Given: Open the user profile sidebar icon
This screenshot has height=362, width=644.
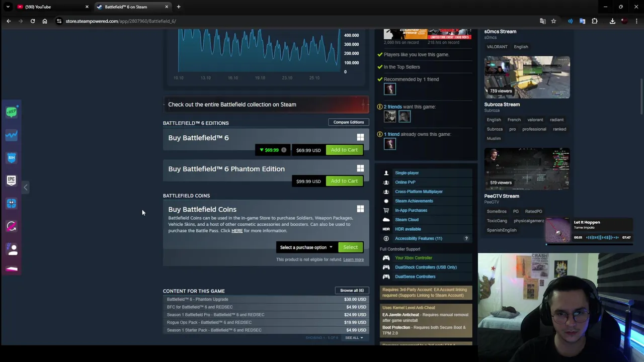Looking at the screenshot, I should tap(12, 249).
